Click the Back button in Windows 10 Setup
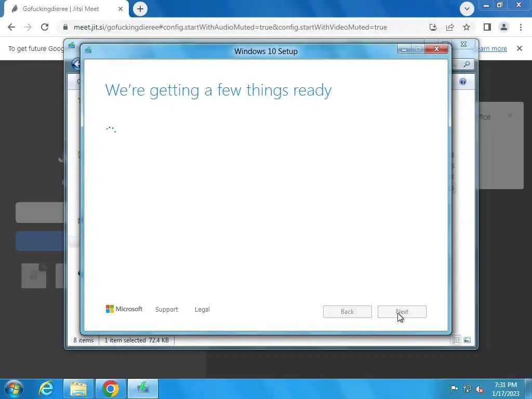This screenshot has height=399, width=532. pos(347,312)
